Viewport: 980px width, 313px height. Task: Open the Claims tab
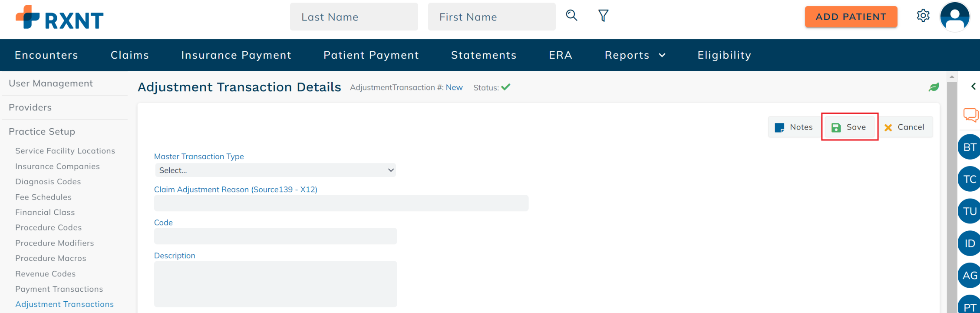(130, 55)
